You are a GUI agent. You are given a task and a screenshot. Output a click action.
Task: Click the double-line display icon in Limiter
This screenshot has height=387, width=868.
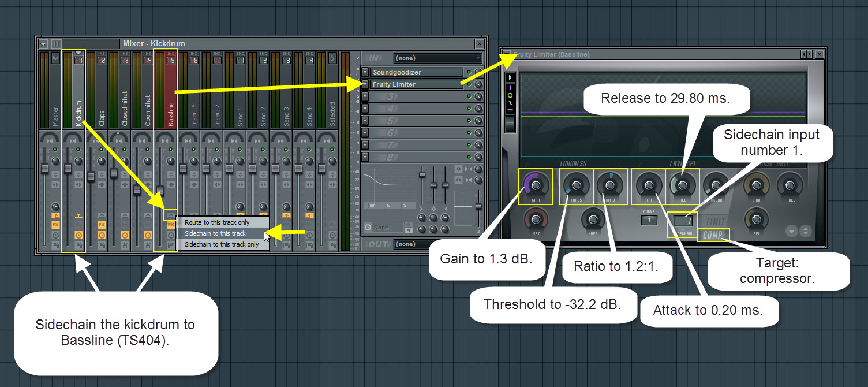510,111
